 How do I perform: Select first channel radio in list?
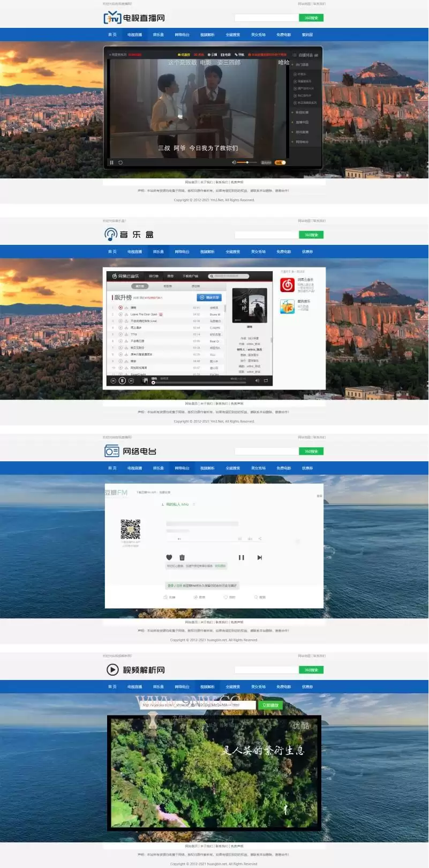295,74
